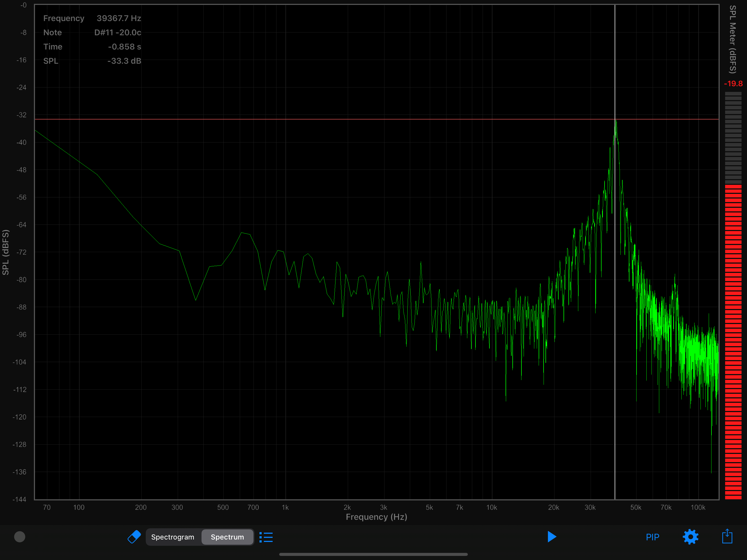Open settings with the gear icon
The width and height of the screenshot is (747, 560).
click(690, 537)
